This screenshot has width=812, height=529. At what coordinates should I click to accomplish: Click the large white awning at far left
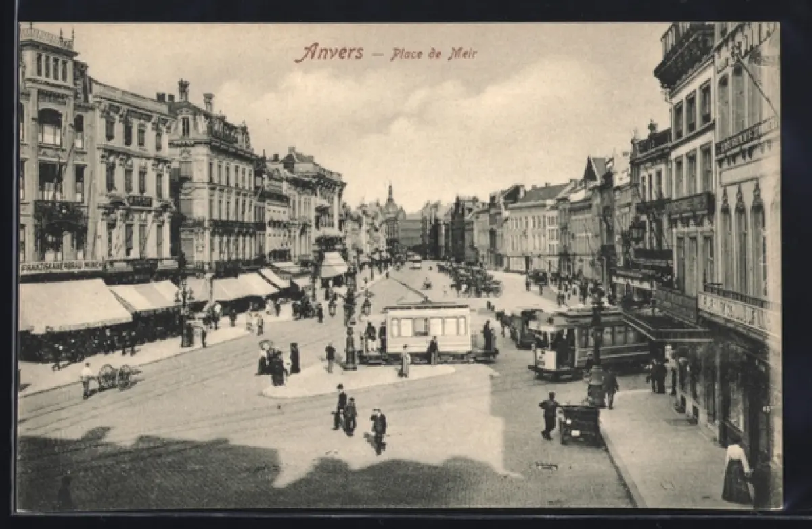[x=69, y=304]
